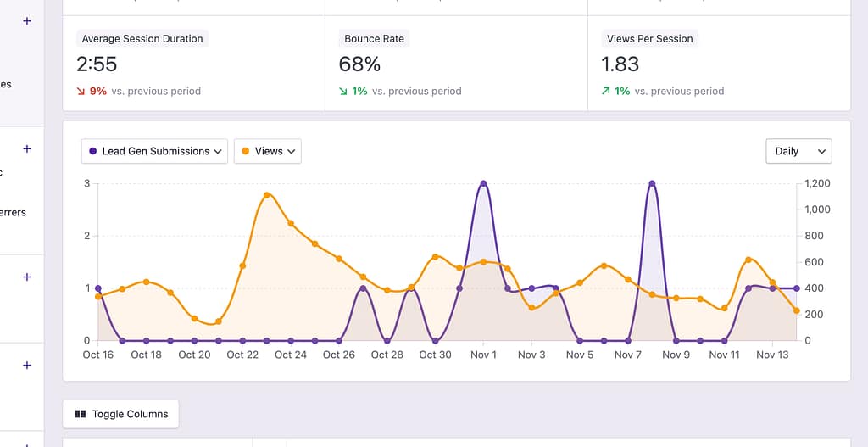Expand the Daily interval dropdown

point(798,151)
